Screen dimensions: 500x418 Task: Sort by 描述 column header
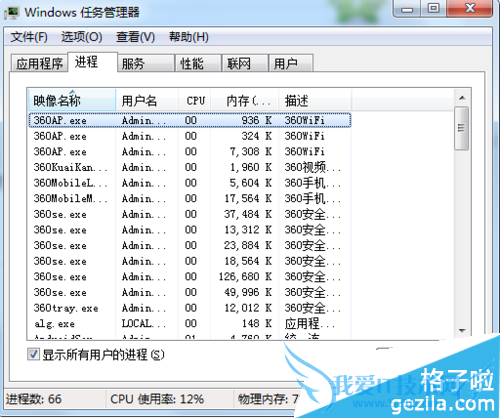(315, 100)
